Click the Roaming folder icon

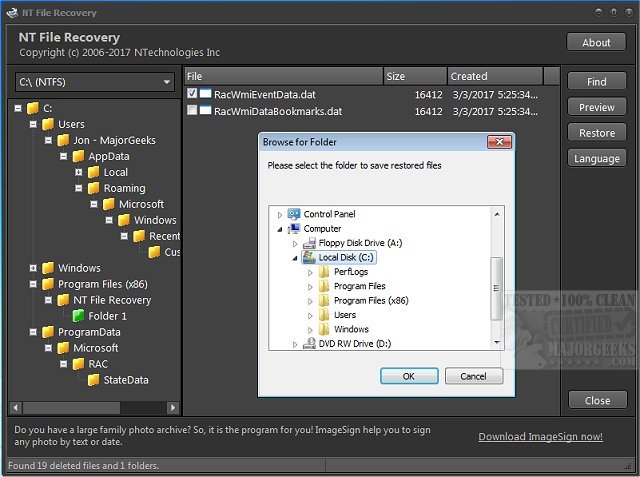(x=93, y=188)
